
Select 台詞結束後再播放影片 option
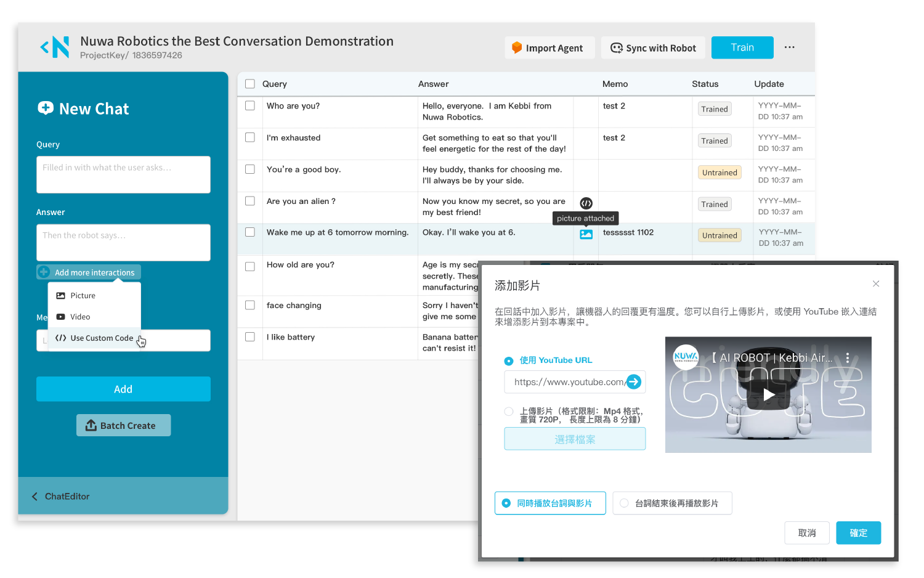(672, 503)
